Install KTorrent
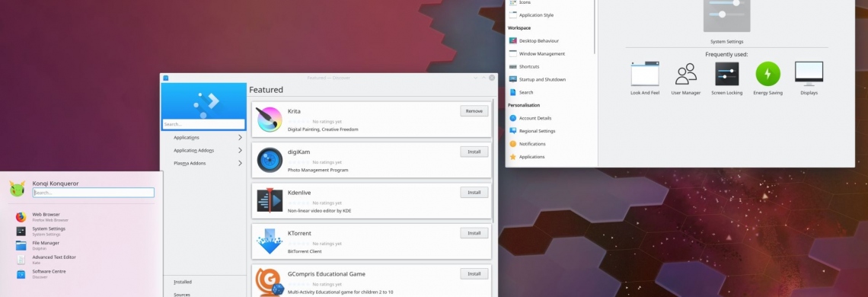The height and width of the screenshot is (297, 868). [x=474, y=233]
